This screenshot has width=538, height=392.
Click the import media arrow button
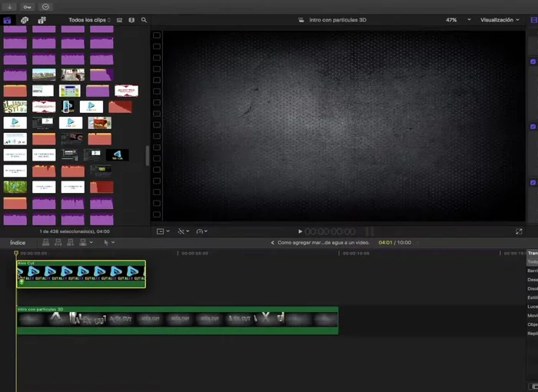[8, 6]
